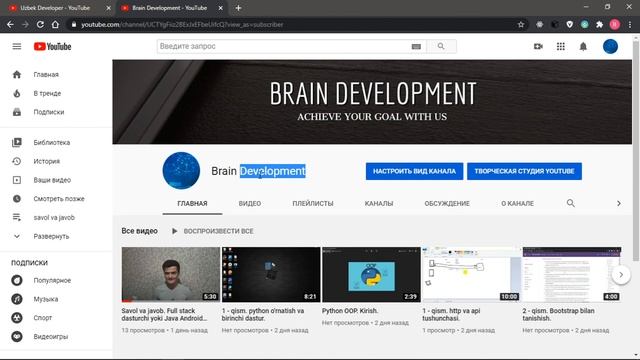Click the search magnifier button
This screenshot has height=360, width=640.
(x=441, y=47)
